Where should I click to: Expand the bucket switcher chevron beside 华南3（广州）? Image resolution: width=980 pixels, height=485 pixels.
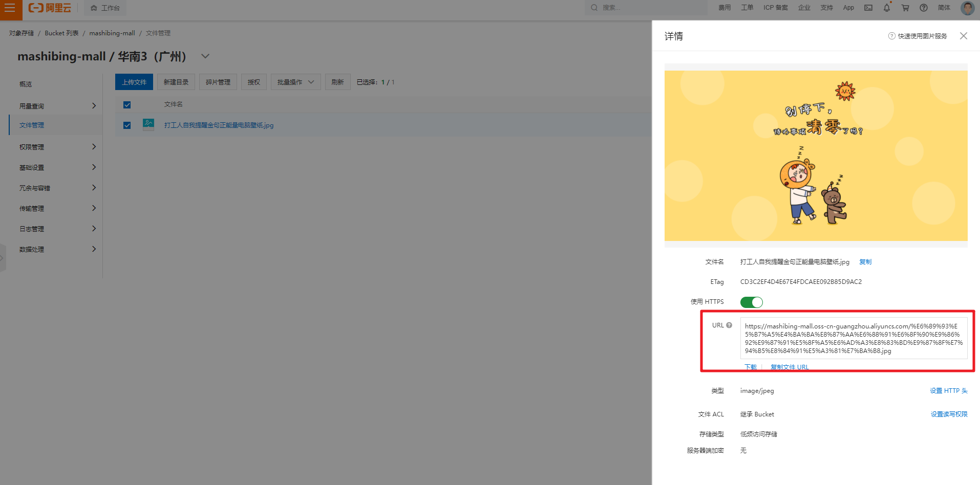pos(205,56)
